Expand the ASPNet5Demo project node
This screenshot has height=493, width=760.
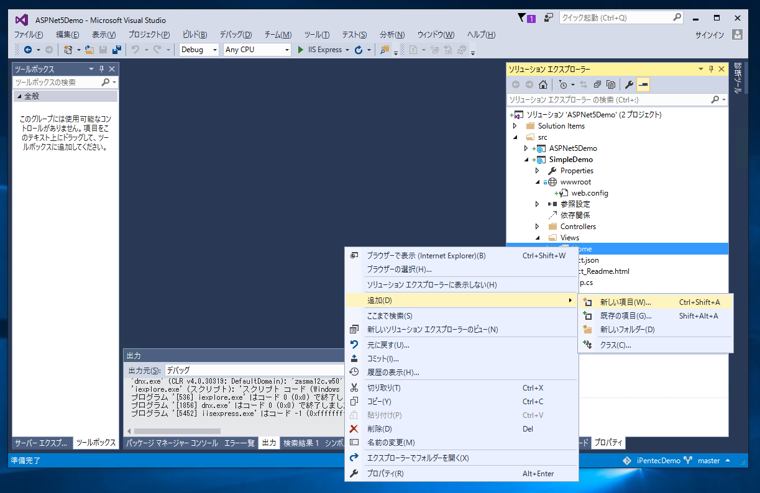coord(526,148)
